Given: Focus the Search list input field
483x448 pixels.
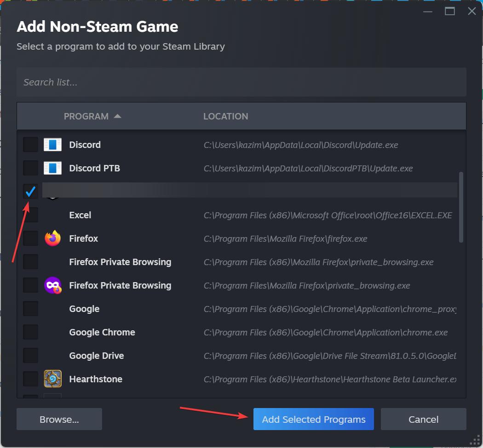Looking at the screenshot, I should pos(241,82).
